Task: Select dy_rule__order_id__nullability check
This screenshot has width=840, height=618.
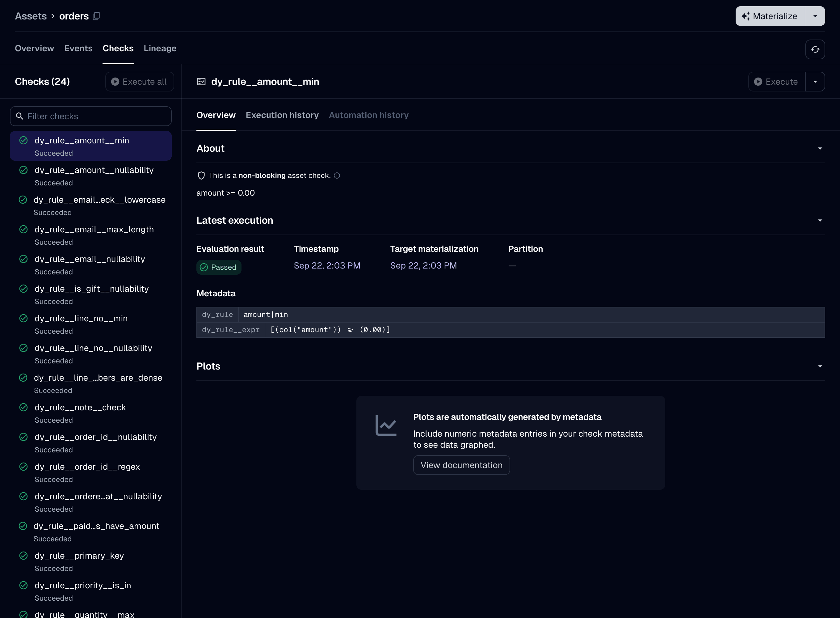Action: pos(91,443)
